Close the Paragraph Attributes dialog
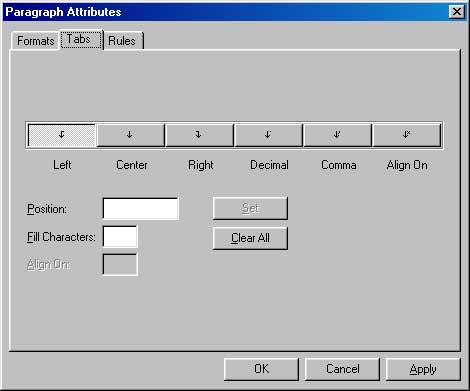This screenshot has height=391, width=470. 457,12
